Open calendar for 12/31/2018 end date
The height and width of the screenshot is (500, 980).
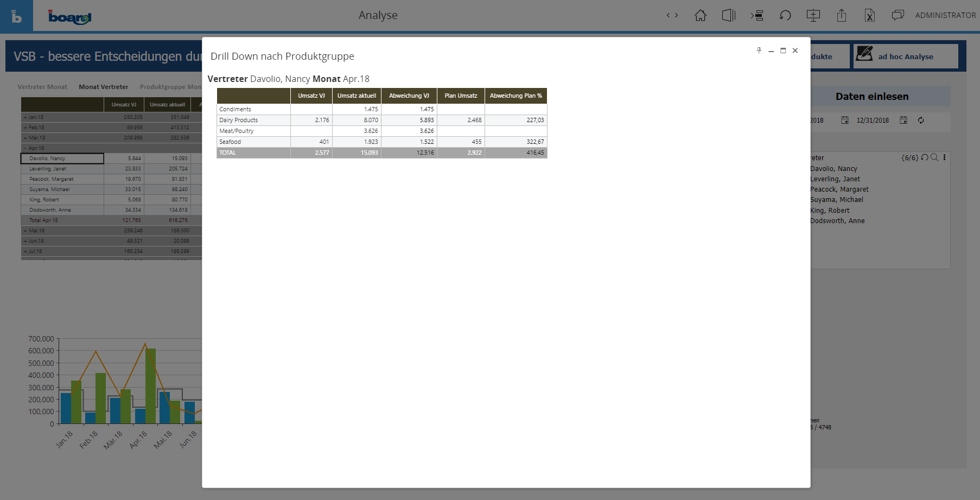click(x=903, y=120)
